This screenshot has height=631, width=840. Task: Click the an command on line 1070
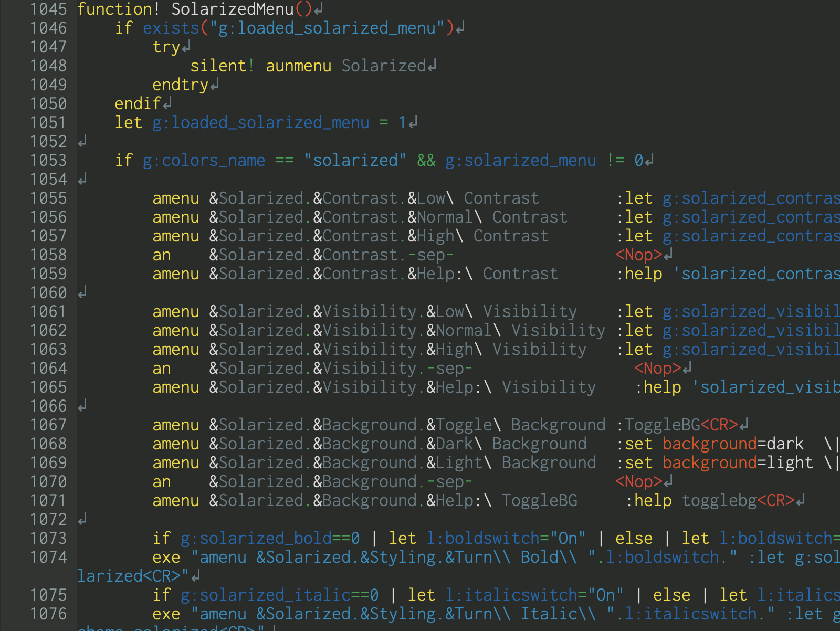point(162,481)
